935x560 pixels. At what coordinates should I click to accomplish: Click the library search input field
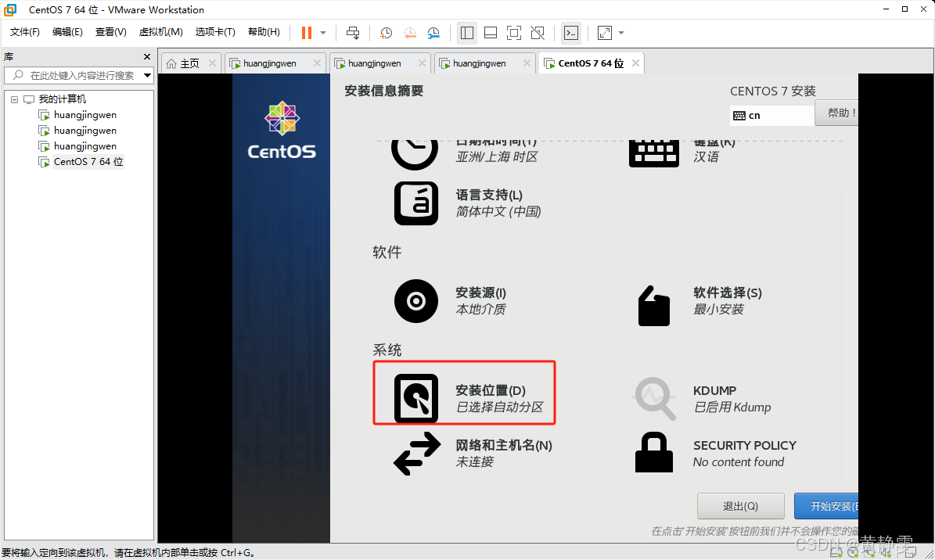pyautogui.click(x=77, y=75)
